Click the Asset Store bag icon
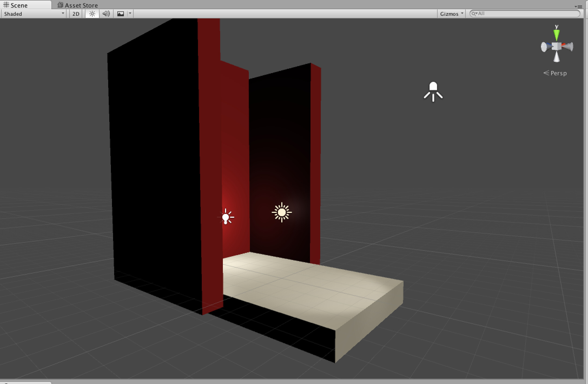Image resolution: width=588 pixels, height=384 pixels. (x=60, y=5)
